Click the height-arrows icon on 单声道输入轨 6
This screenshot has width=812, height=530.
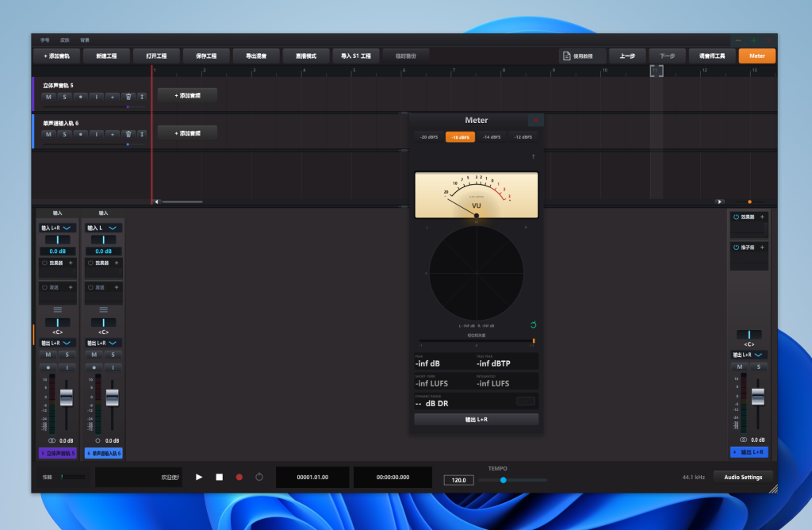click(x=142, y=134)
